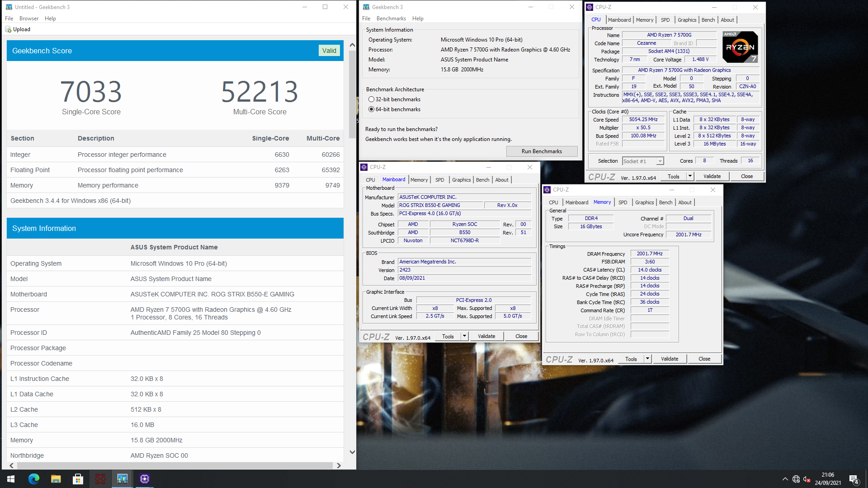This screenshot has width=868, height=488.
Task: Open File Explorer from taskbar
Action: pyautogui.click(x=56, y=479)
